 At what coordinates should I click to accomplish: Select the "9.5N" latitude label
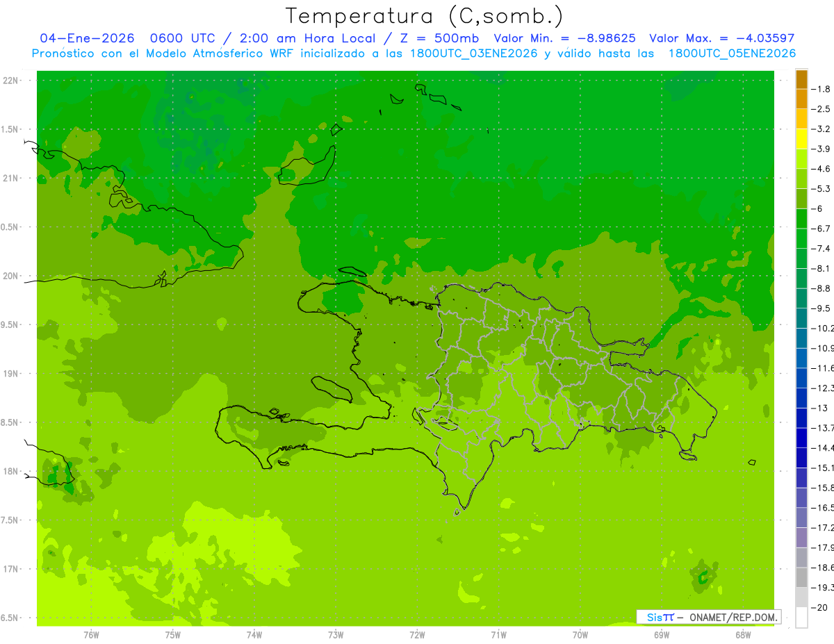(10, 325)
